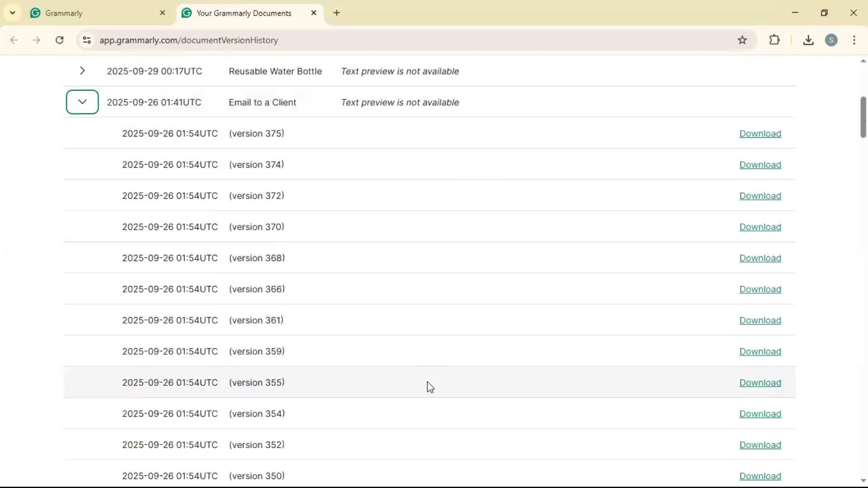868x488 pixels.
Task: Open the tab search dropdown arrow
Action: click(x=12, y=13)
